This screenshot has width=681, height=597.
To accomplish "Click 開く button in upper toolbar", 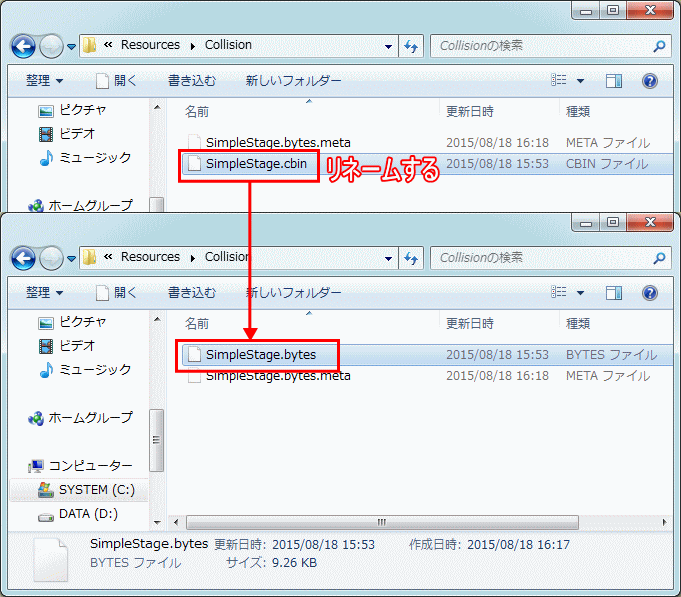I will [116, 81].
